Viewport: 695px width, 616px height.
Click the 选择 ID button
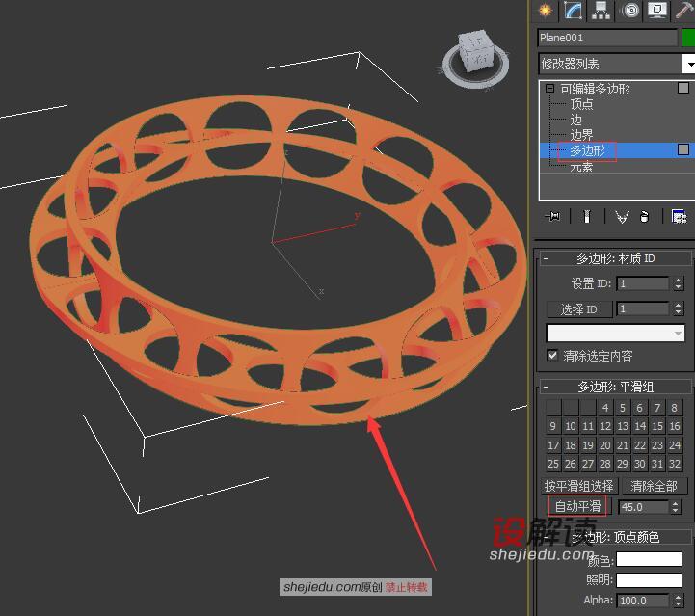pos(579,309)
